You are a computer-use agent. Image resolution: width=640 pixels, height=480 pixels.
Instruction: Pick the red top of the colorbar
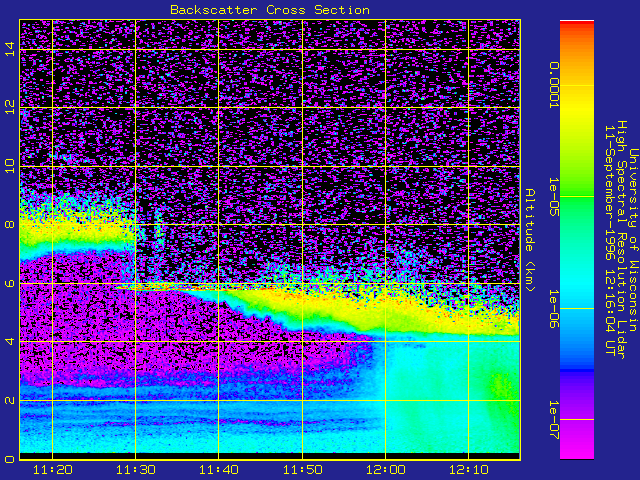coord(577,24)
